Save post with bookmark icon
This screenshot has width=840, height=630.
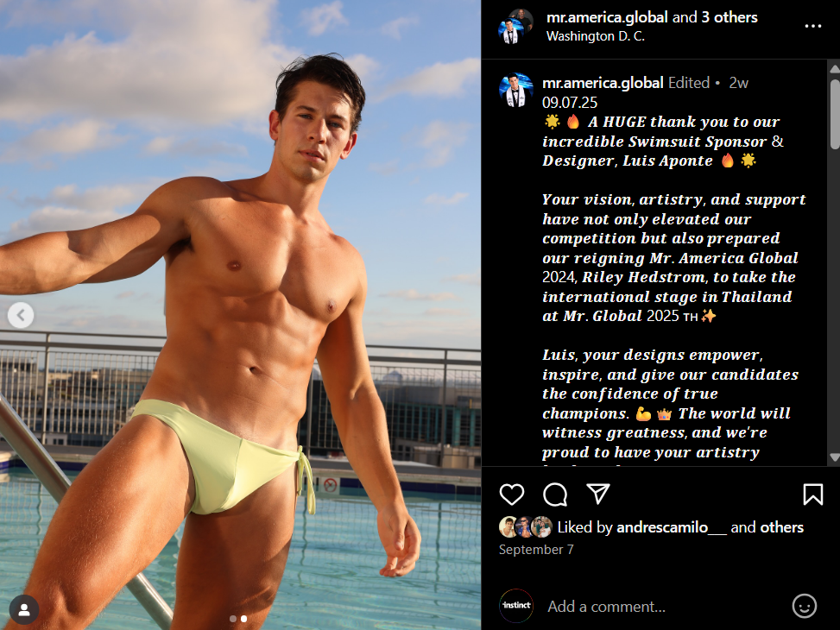[812, 494]
